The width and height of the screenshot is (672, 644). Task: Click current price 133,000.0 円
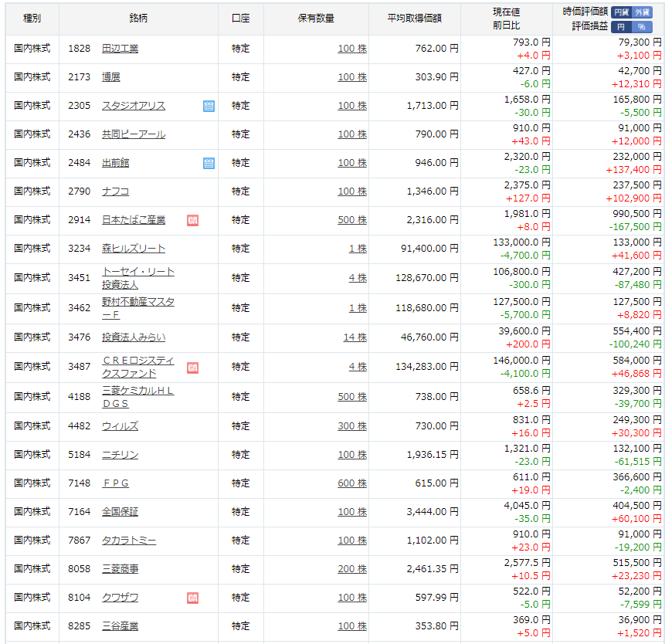[x=521, y=242]
